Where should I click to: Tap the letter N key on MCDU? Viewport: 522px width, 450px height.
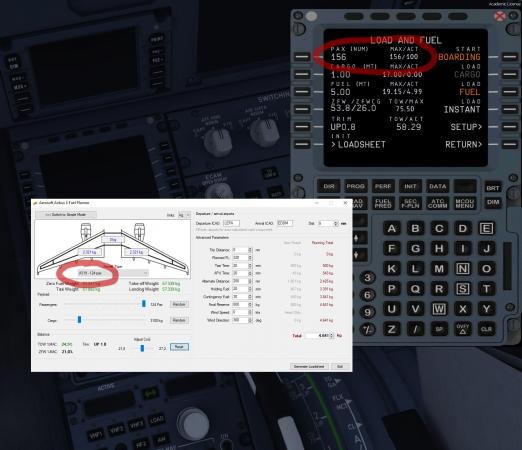pos(463,268)
